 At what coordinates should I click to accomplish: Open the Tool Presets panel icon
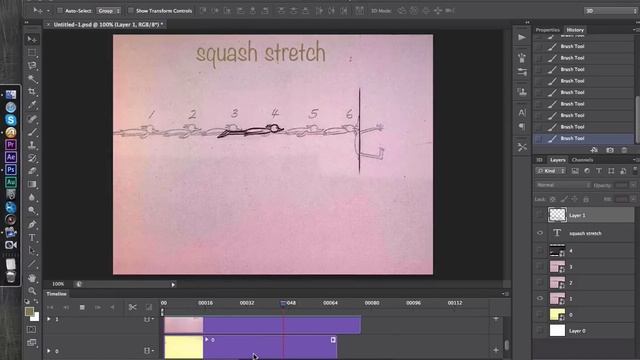coord(522,147)
